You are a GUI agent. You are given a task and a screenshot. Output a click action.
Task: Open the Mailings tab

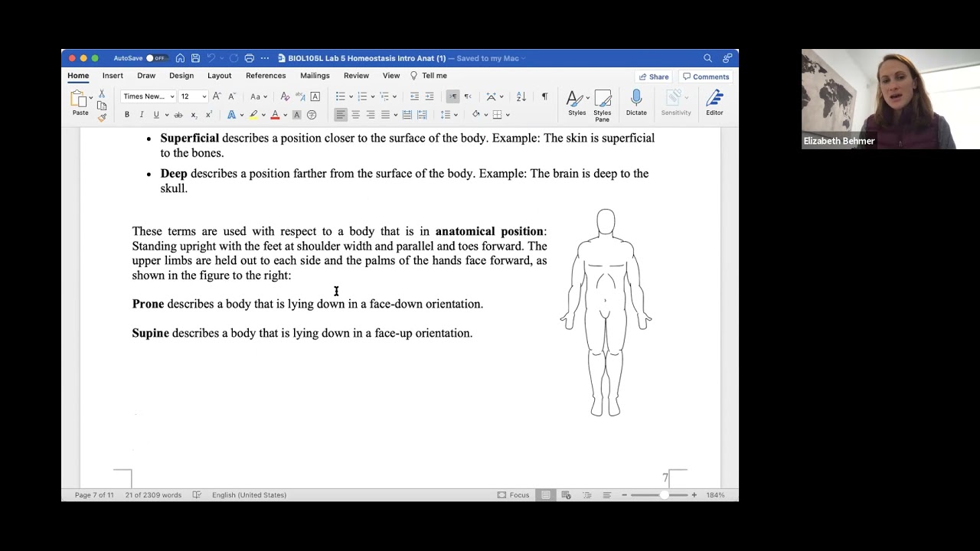tap(315, 76)
